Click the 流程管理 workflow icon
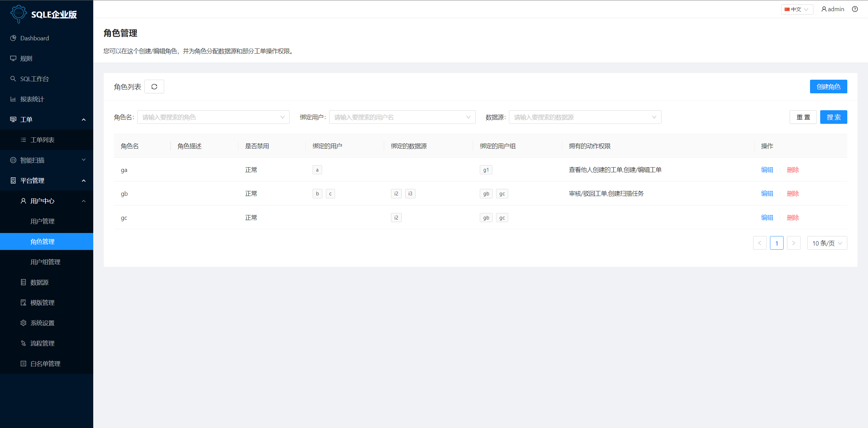868x428 pixels. click(23, 343)
